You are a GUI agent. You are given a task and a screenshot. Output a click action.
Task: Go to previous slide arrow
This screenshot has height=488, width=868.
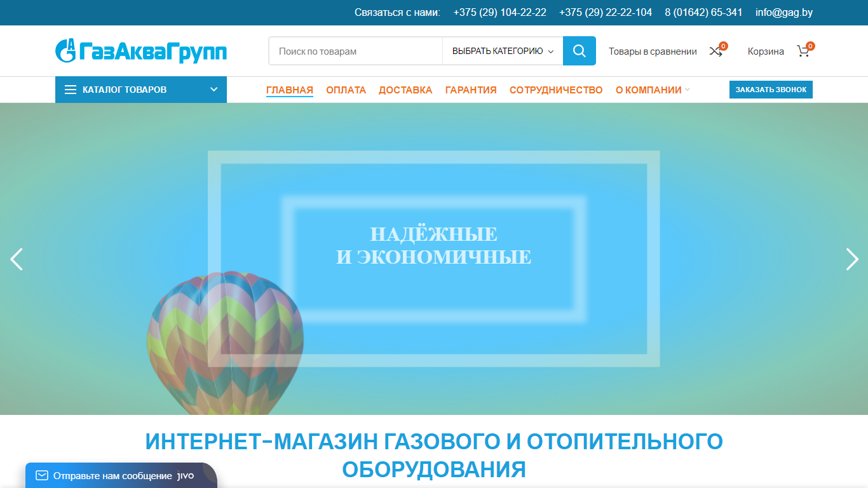tap(17, 259)
